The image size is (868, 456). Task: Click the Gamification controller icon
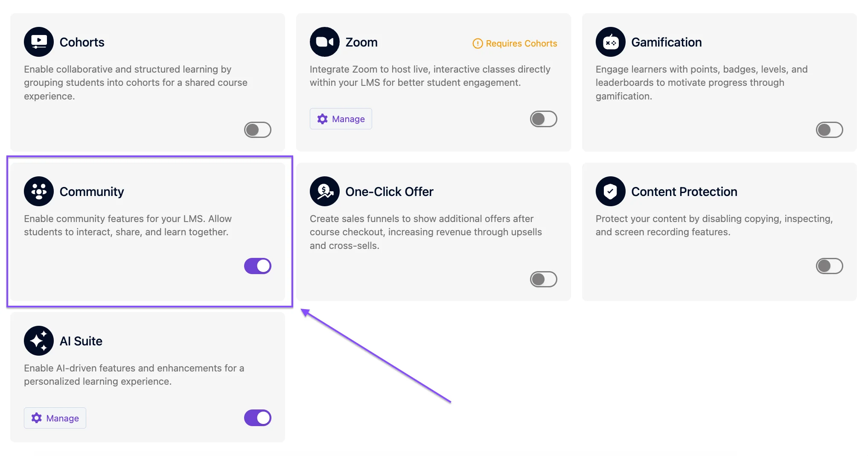611,42
